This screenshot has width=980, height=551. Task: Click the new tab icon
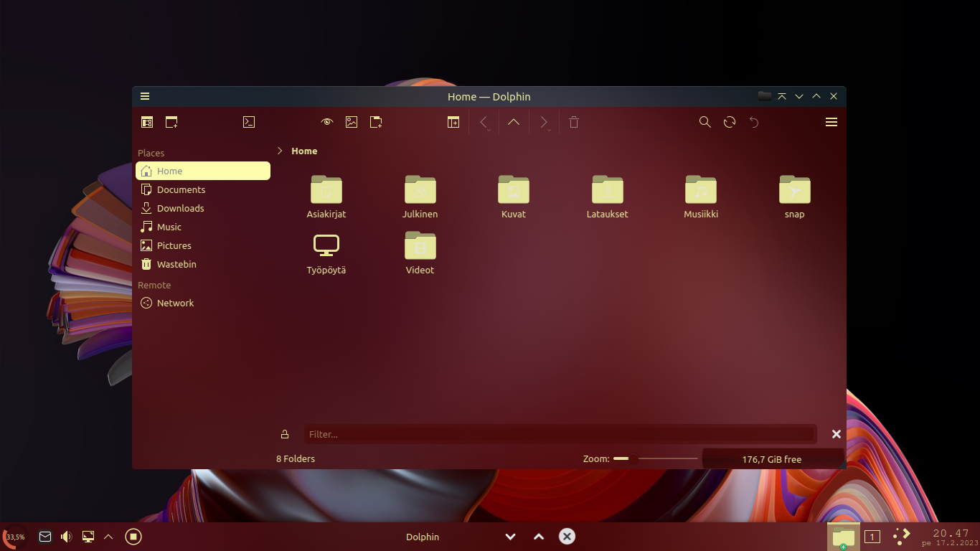[x=376, y=122]
